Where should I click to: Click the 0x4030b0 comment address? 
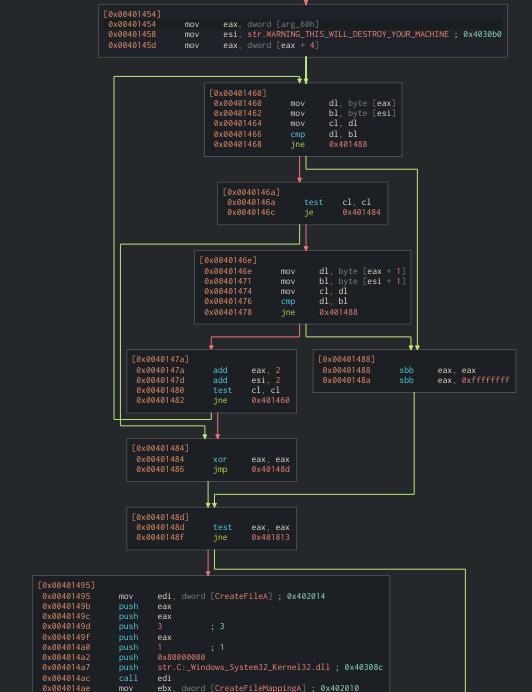click(x=482, y=34)
